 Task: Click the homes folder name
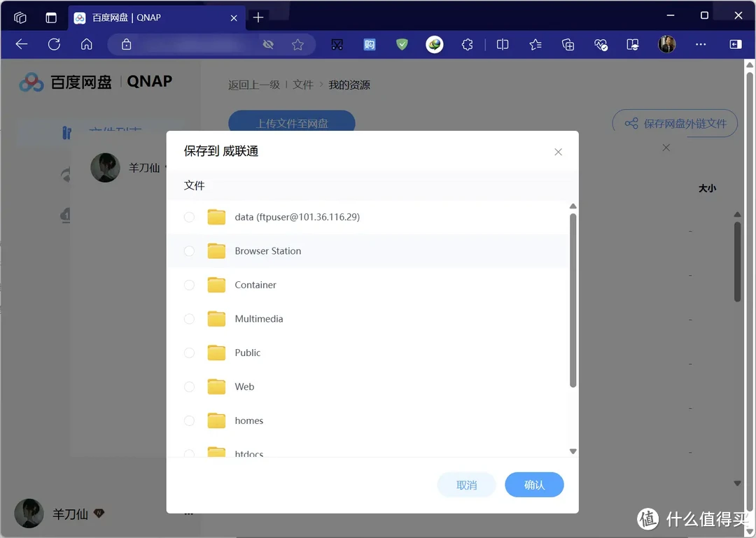pyautogui.click(x=248, y=420)
